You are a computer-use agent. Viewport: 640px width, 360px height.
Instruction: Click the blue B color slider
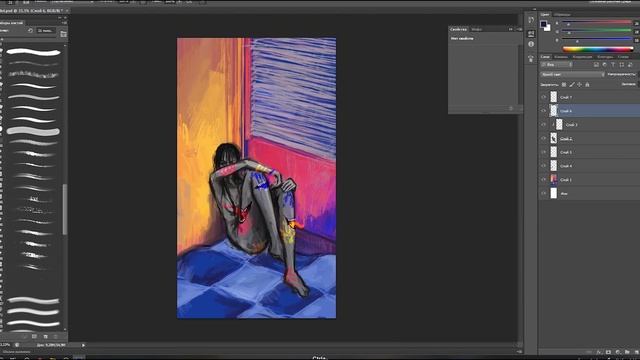click(x=597, y=39)
